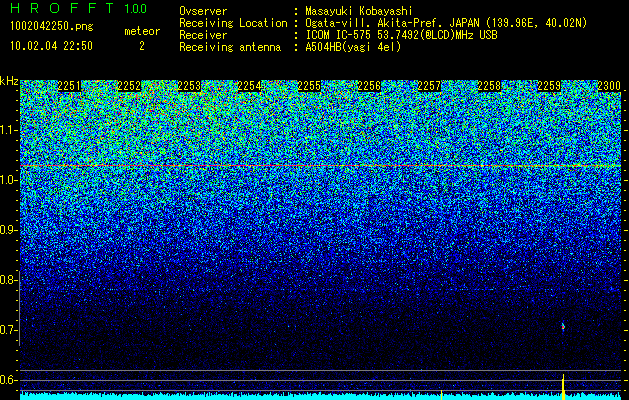Click the observer name Masayuki Kobayashi
Viewport: 629px width, 400px height.
359,11
